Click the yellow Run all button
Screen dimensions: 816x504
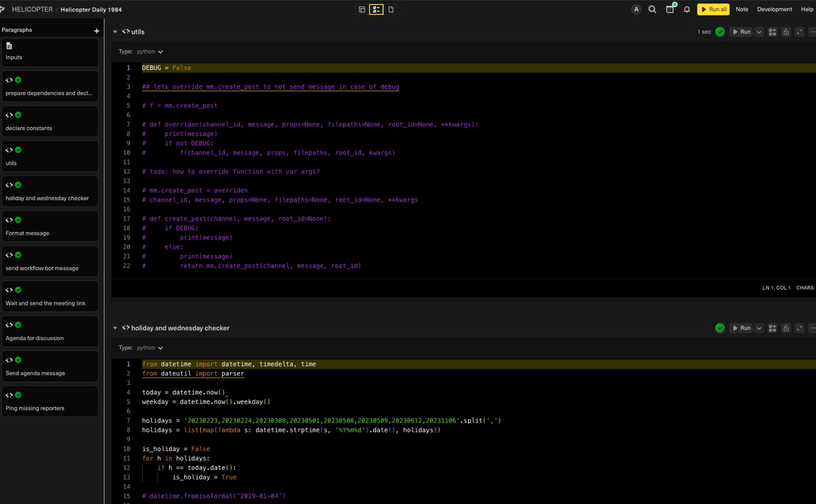point(714,9)
